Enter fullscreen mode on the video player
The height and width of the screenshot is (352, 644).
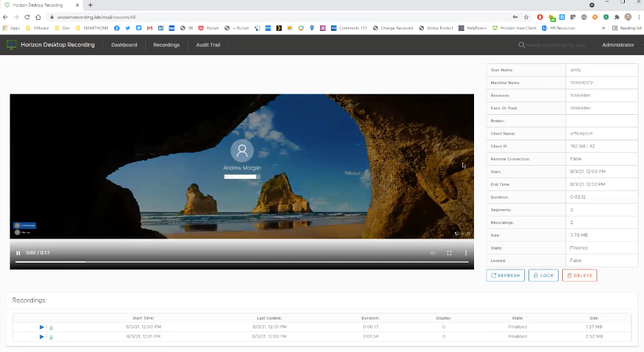(x=449, y=253)
